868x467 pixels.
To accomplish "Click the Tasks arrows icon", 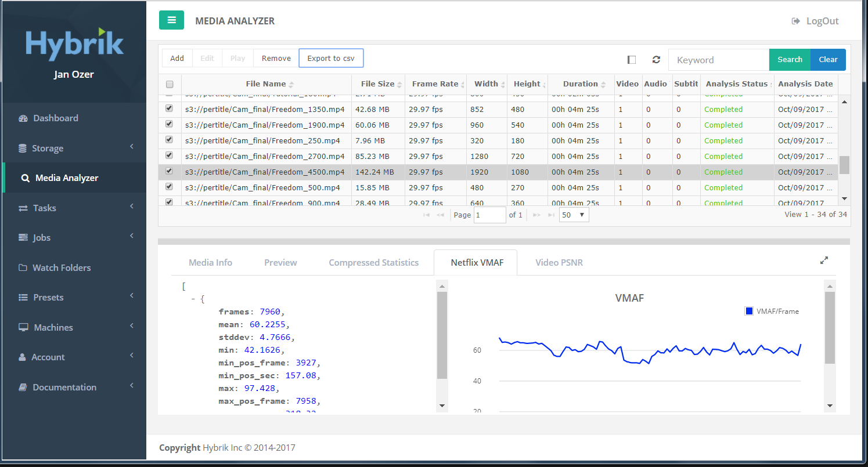I will pos(23,208).
